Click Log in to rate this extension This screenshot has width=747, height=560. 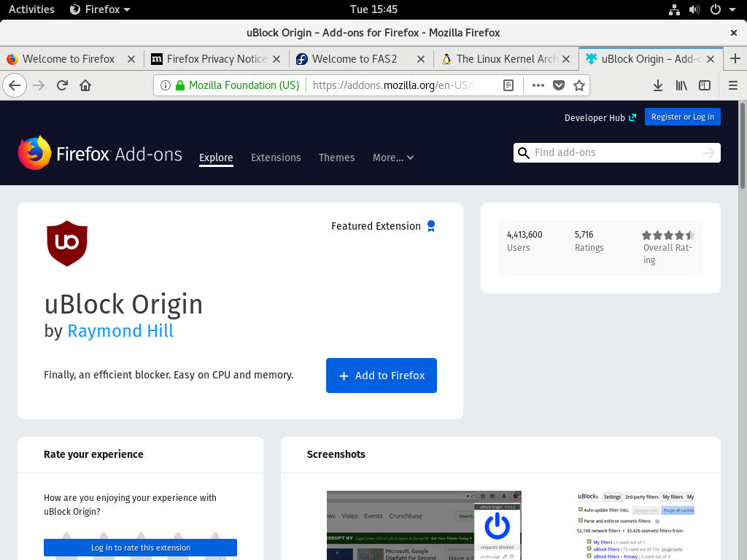pyautogui.click(x=141, y=548)
